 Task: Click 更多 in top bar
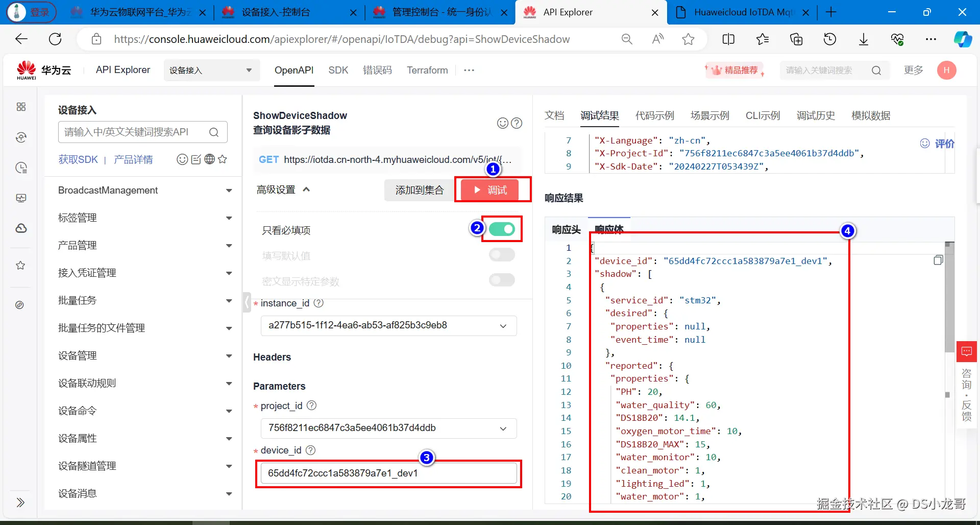[x=913, y=70]
